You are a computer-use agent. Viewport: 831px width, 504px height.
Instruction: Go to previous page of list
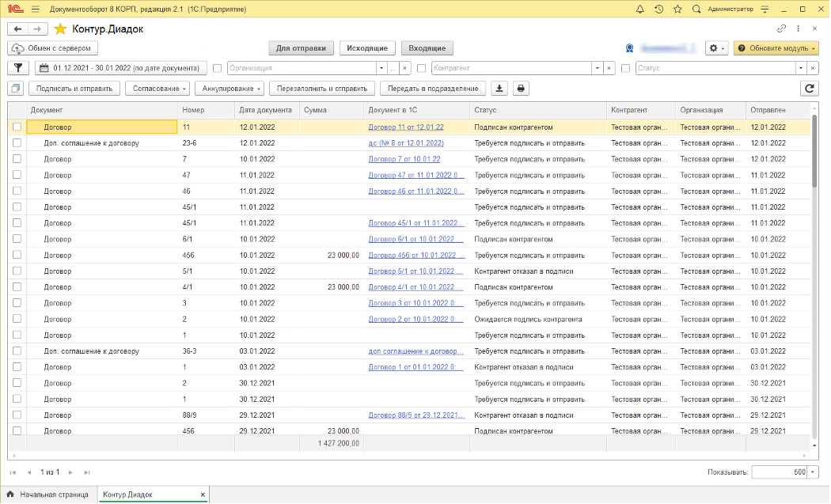(x=29, y=472)
